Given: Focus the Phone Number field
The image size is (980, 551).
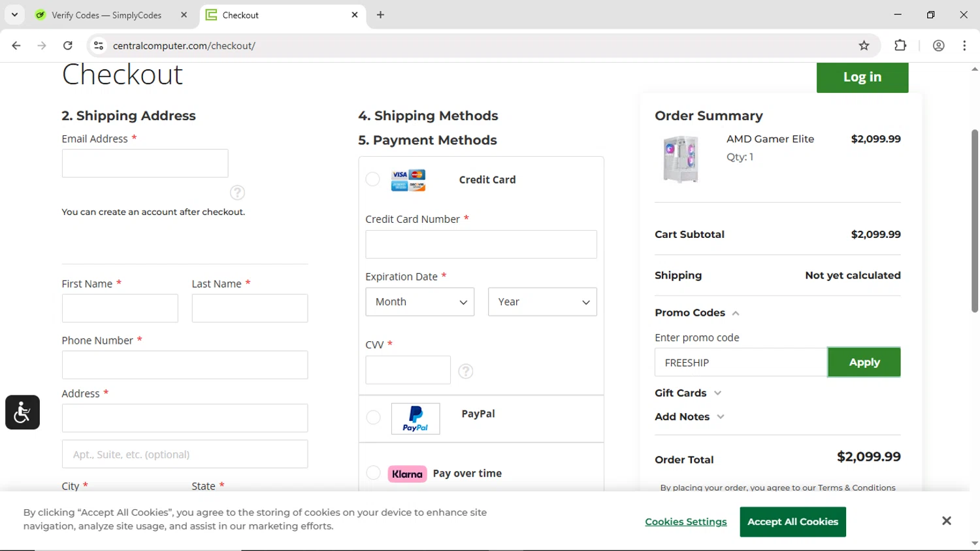Looking at the screenshot, I should tap(185, 365).
